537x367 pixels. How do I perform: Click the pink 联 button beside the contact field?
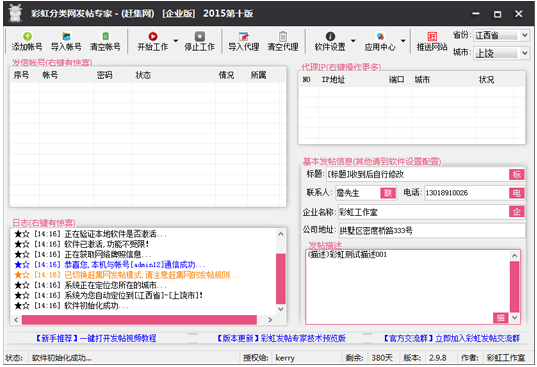(388, 193)
